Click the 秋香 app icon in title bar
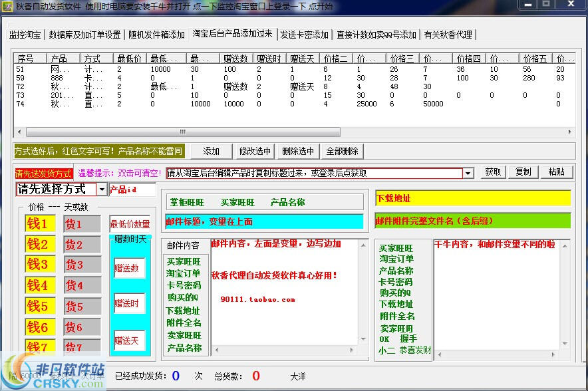This screenshot has width=588, height=391. tap(7, 6)
